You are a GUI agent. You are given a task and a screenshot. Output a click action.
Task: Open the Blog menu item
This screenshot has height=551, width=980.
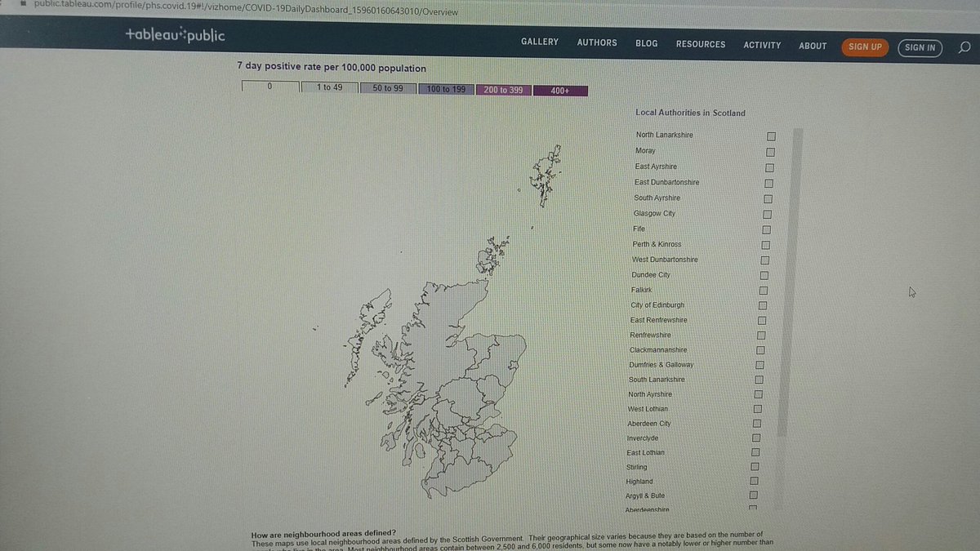click(x=647, y=43)
